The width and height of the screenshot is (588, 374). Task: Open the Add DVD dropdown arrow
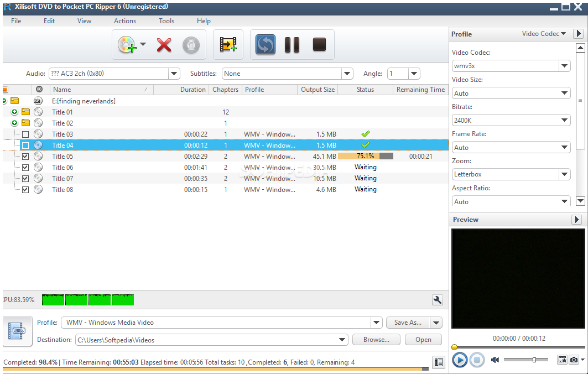tap(143, 44)
